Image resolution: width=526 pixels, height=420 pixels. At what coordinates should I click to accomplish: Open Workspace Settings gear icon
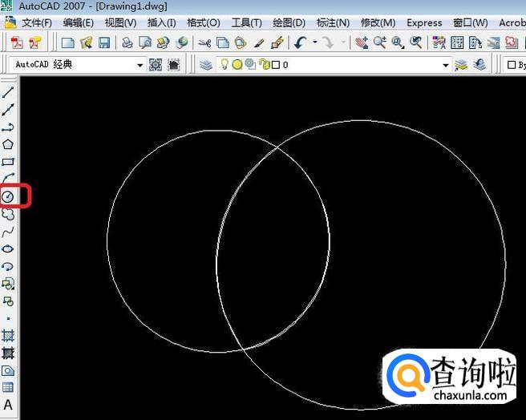(x=156, y=65)
